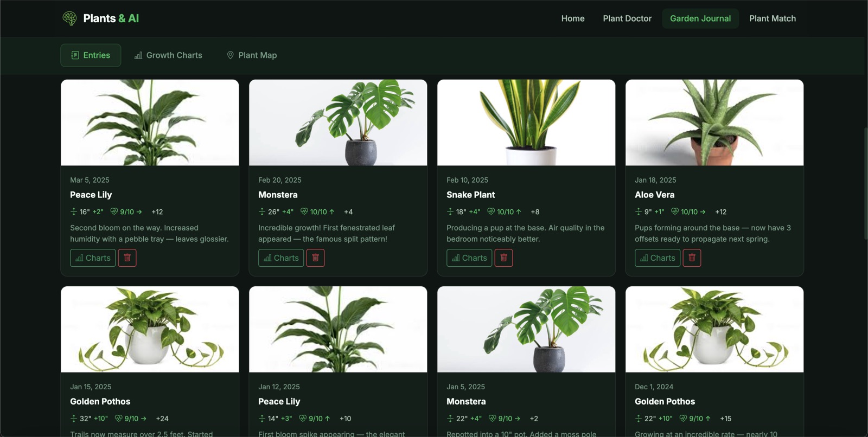The height and width of the screenshot is (437, 868).
Task: Click Peace Lily title dated Jan 12
Action: 279,402
